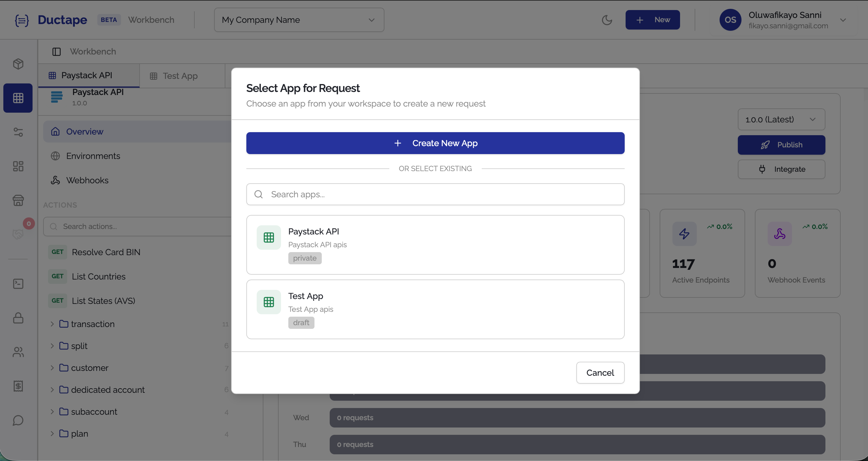Open the terminal icon in the sidebar

click(x=18, y=283)
